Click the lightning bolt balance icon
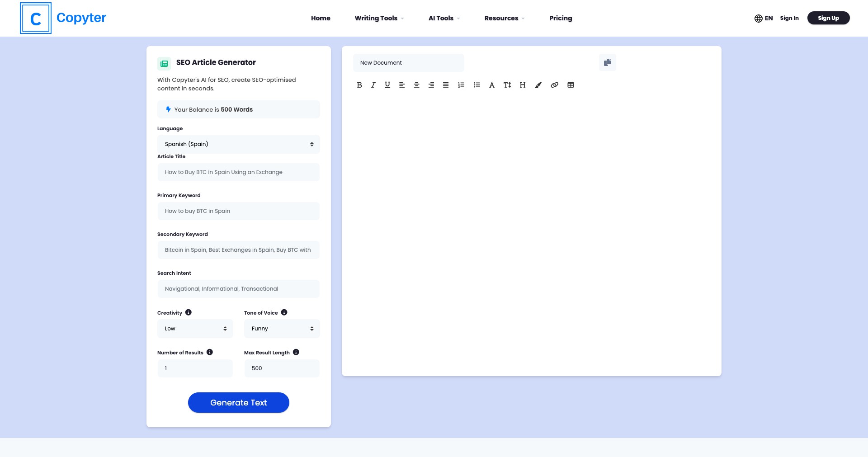The width and height of the screenshot is (868, 457). tap(168, 109)
